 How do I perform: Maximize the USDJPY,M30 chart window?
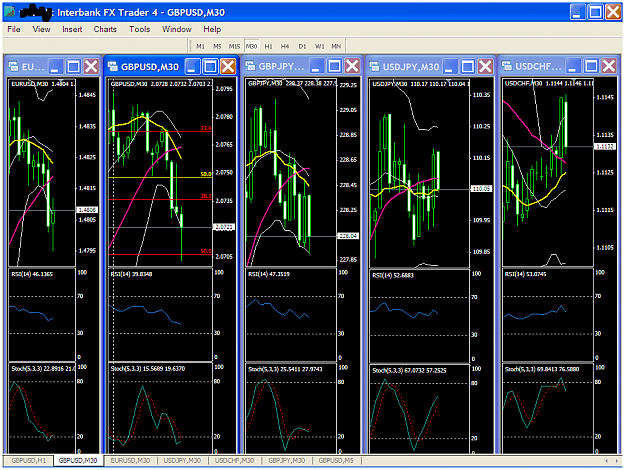[x=468, y=66]
